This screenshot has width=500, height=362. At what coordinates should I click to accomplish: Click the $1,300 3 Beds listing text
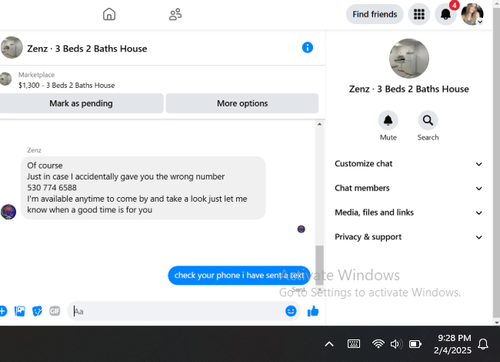click(x=66, y=85)
